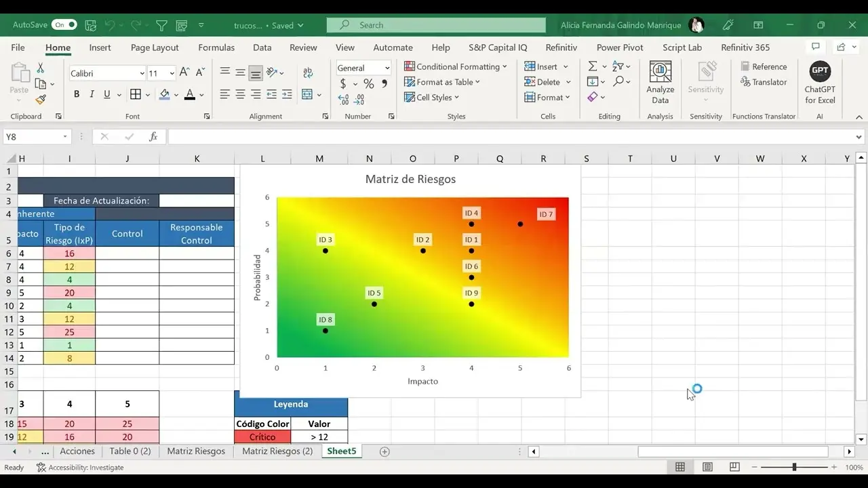Switch to Page Layout view

click(707, 467)
